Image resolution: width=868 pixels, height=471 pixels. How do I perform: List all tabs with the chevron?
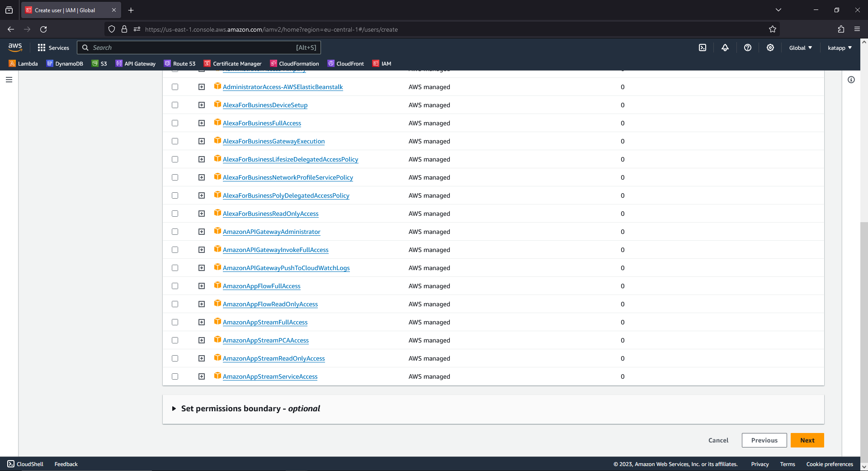click(x=778, y=10)
